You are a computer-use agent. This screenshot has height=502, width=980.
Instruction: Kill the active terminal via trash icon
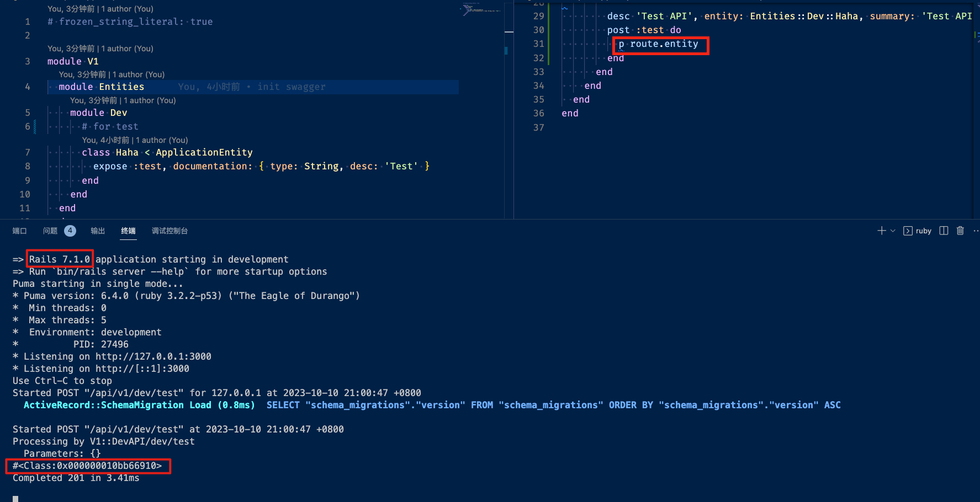960,231
